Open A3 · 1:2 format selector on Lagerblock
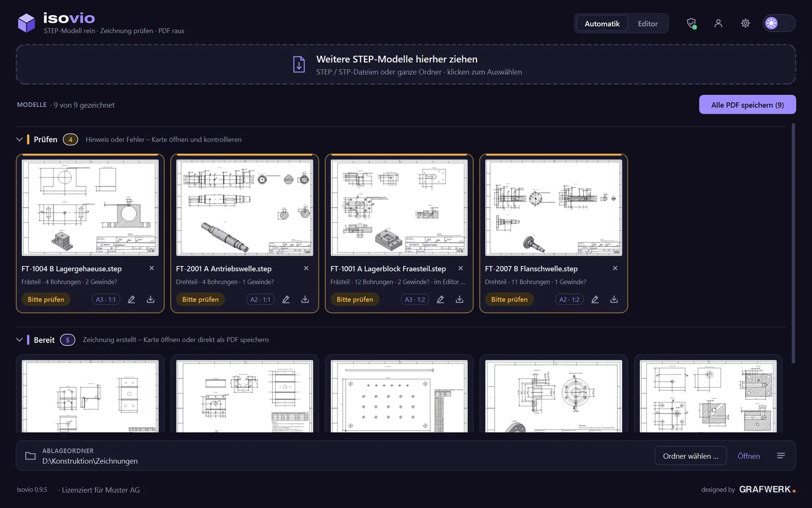The height and width of the screenshot is (508, 812). click(415, 300)
